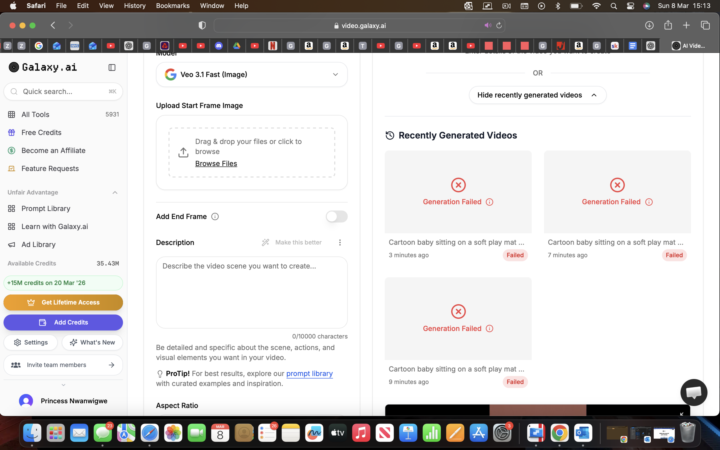Focus the Quick search field

[x=63, y=91]
